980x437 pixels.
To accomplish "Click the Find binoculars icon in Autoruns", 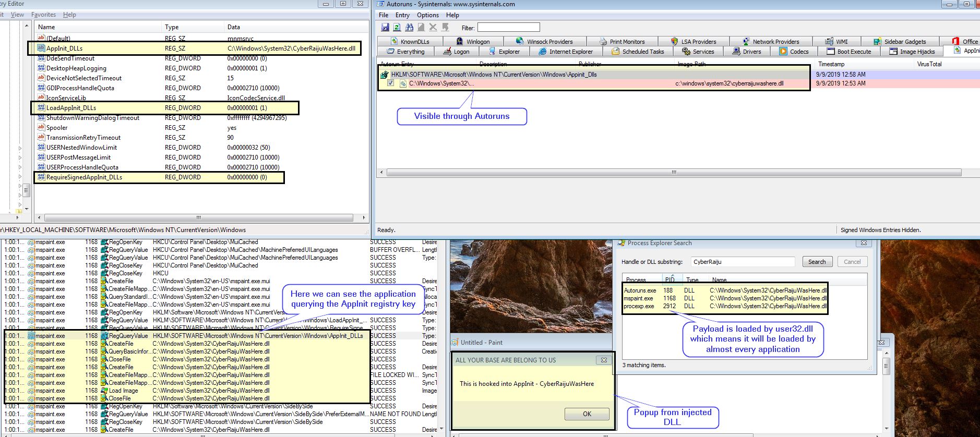I will click(409, 27).
